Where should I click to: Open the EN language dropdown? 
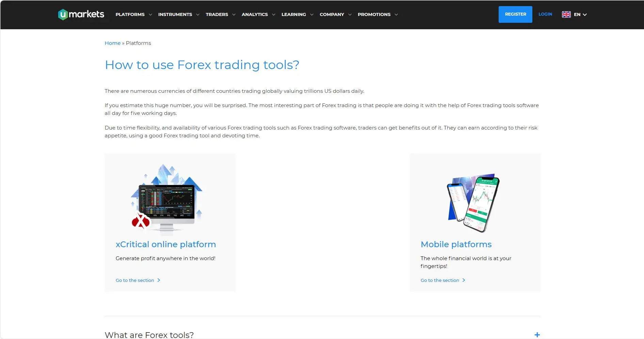580,14
